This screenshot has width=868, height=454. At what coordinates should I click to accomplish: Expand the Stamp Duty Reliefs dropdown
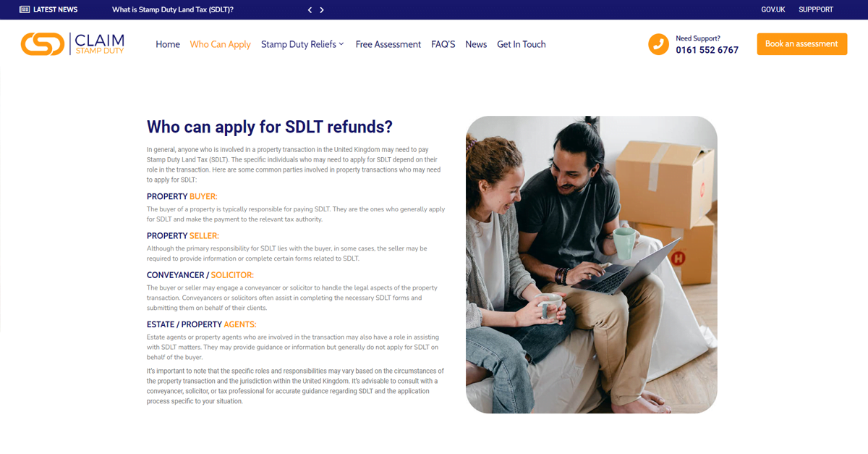(x=302, y=44)
